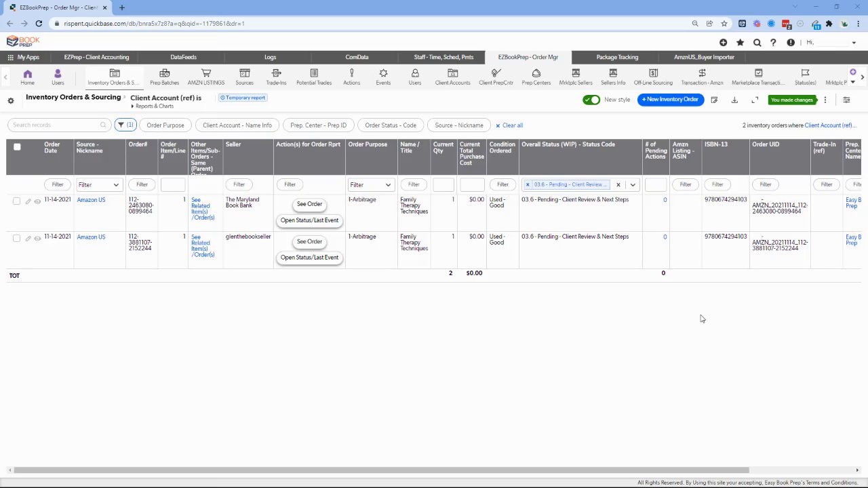The image size is (868, 488).
Task: Click the Search records field
Action: pyautogui.click(x=58, y=125)
